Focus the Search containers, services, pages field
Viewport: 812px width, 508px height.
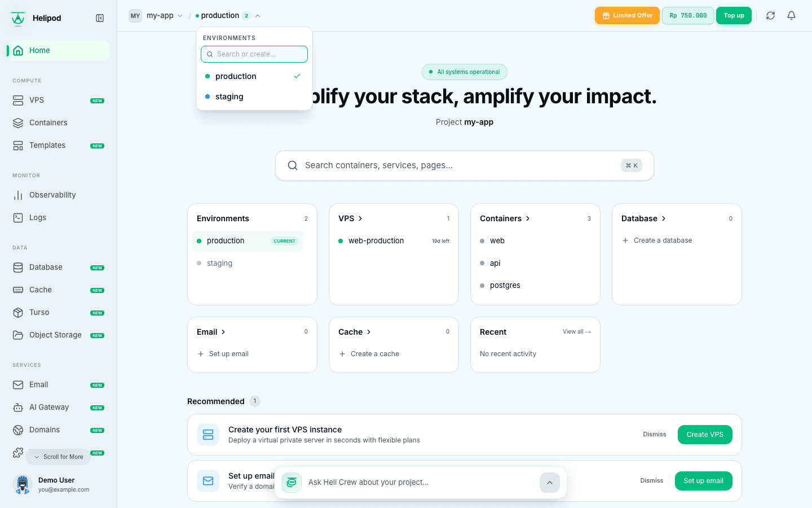pos(465,165)
